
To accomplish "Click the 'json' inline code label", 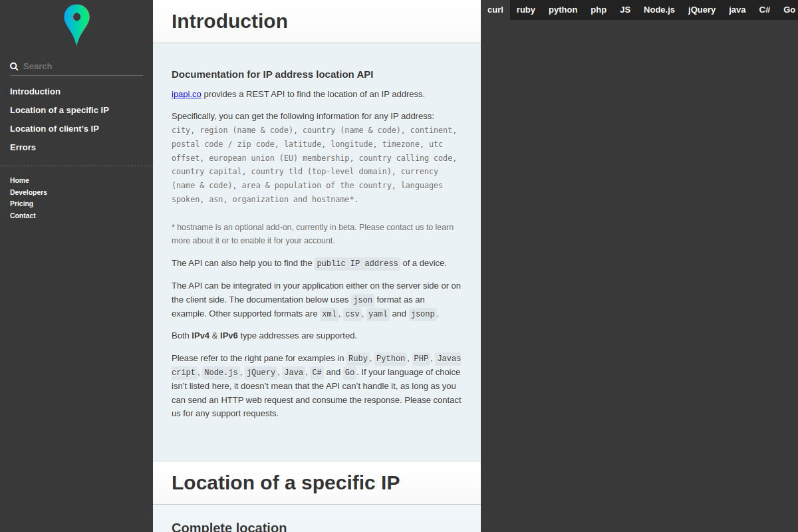I will click(x=362, y=300).
